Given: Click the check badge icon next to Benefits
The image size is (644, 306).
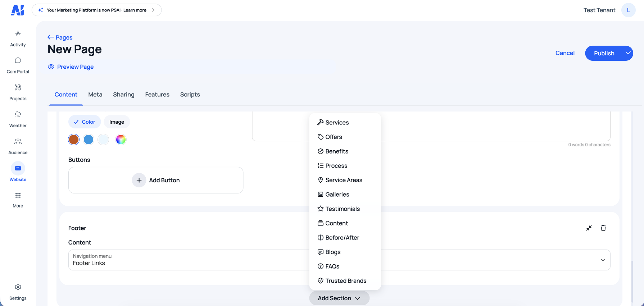Looking at the screenshot, I should 321,151.
